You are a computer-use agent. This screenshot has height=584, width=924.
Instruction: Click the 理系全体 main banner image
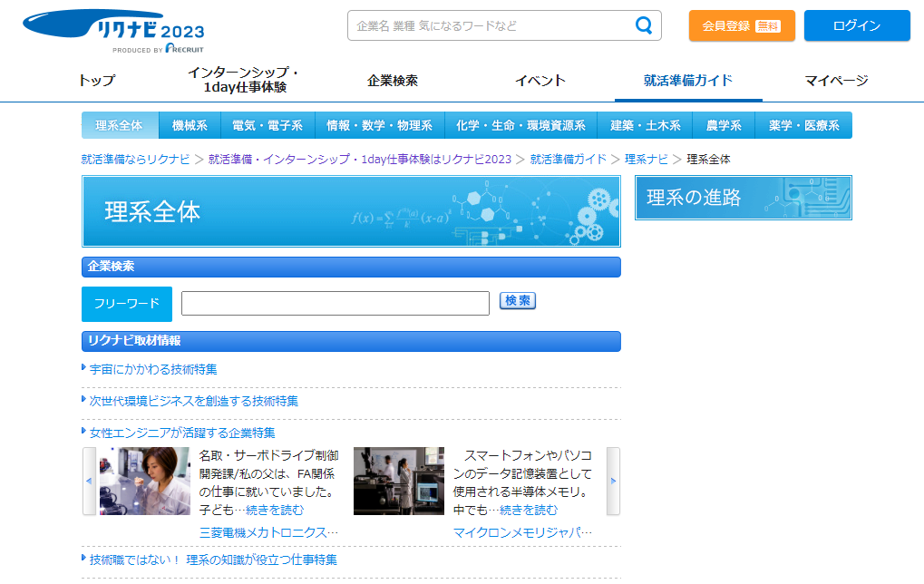pos(351,211)
